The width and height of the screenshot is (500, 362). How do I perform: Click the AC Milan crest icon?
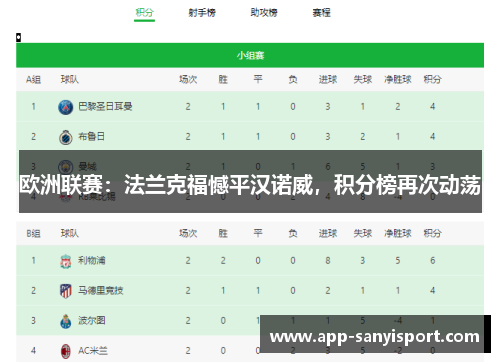pos(66,351)
